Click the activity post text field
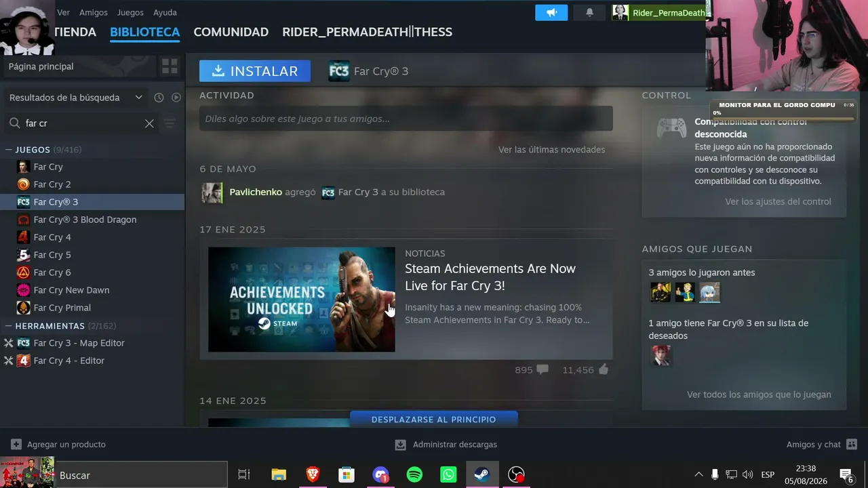This screenshot has height=488, width=868. coord(406,119)
